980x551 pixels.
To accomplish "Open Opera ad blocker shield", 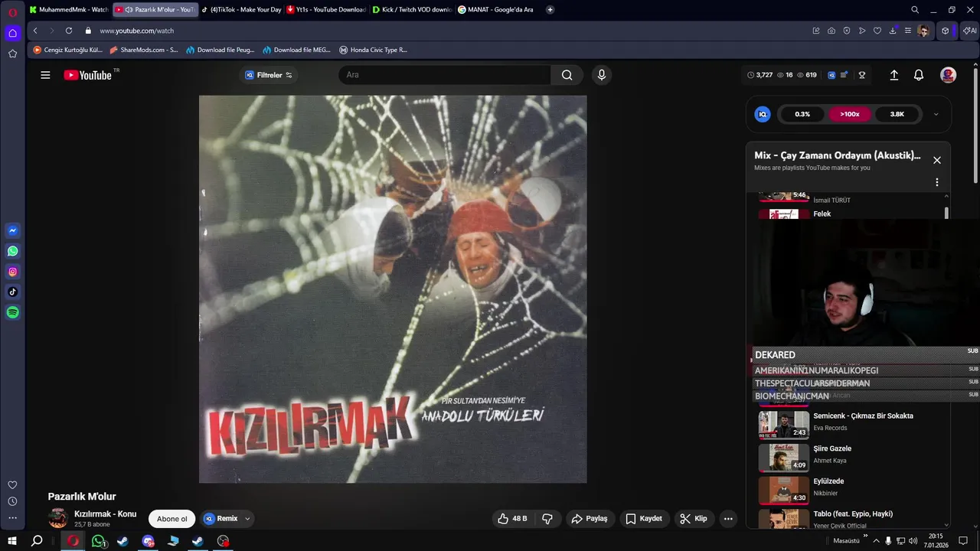I will pyautogui.click(x=847, y=31).
